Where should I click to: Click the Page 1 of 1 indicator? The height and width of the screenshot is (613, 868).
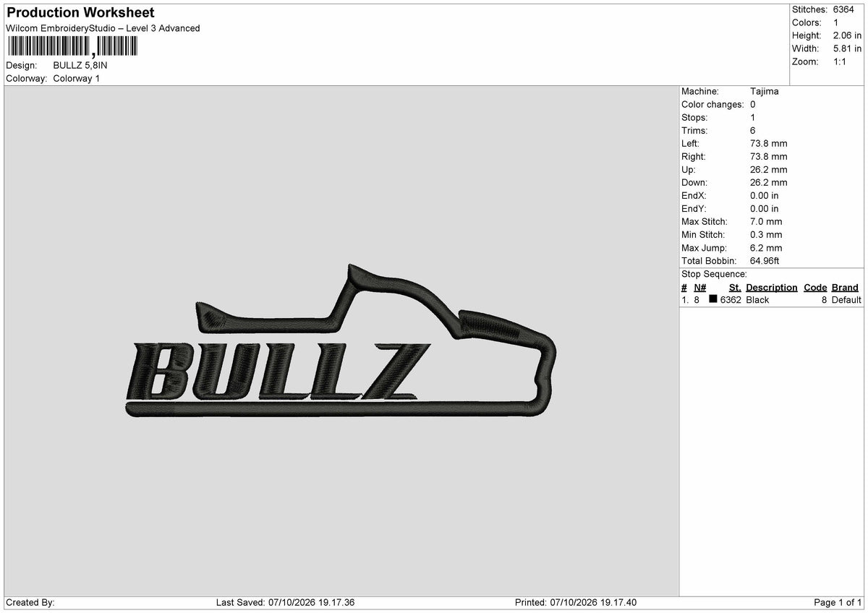(x=838, y=603)
